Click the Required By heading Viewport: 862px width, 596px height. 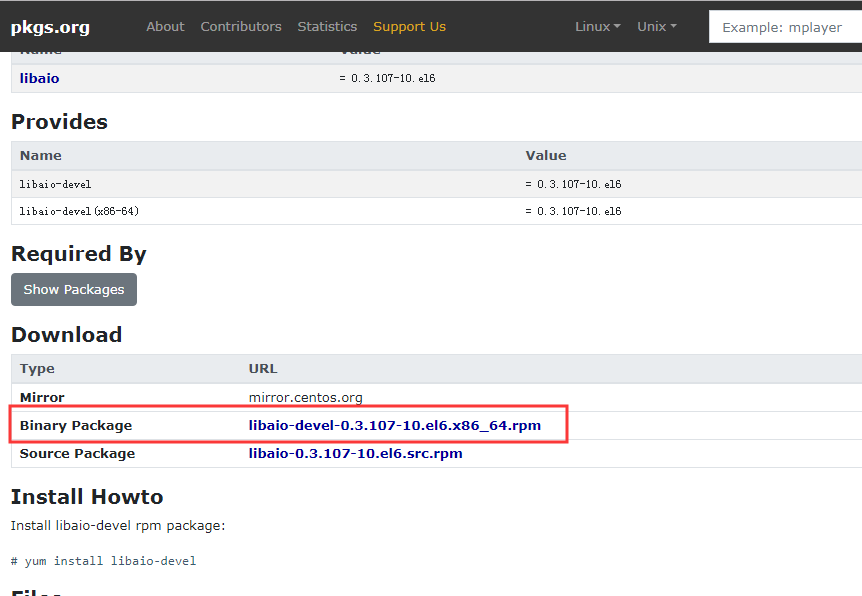click(x=78, y=254)
